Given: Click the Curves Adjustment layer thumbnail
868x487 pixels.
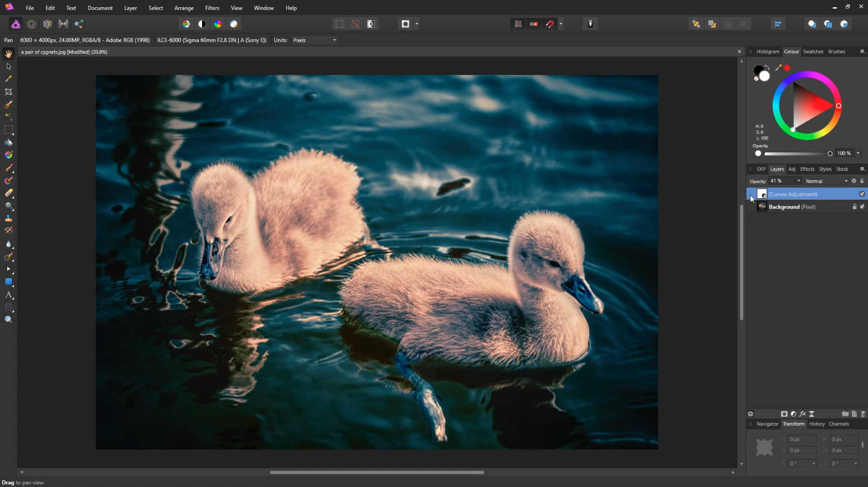Looking at the screenshot, I should point(762,194).
